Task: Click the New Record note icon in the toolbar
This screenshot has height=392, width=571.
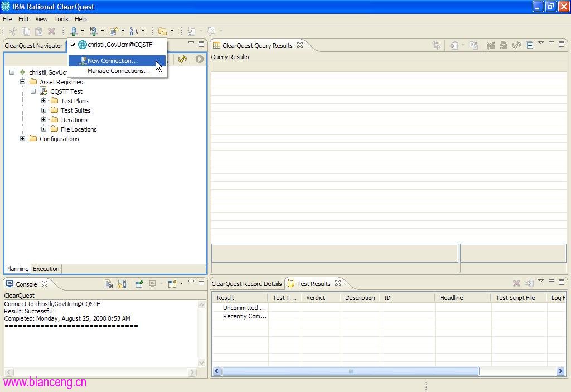Action: point(114,31)
